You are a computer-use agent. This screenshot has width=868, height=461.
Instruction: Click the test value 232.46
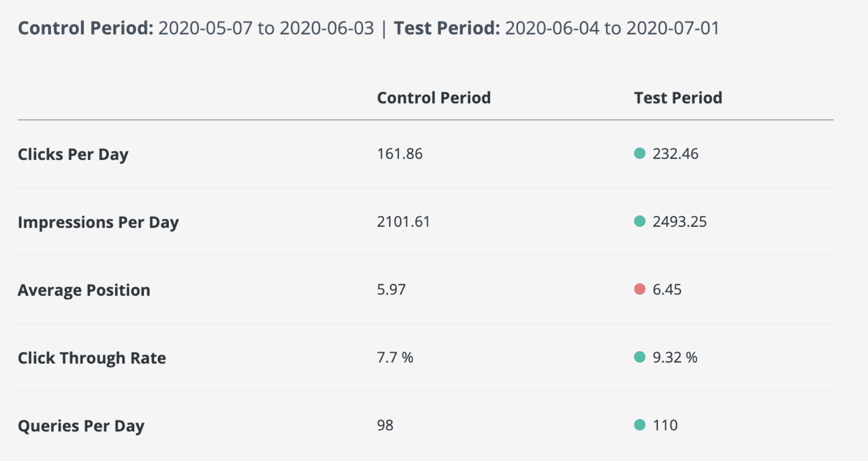click(675, 154)
